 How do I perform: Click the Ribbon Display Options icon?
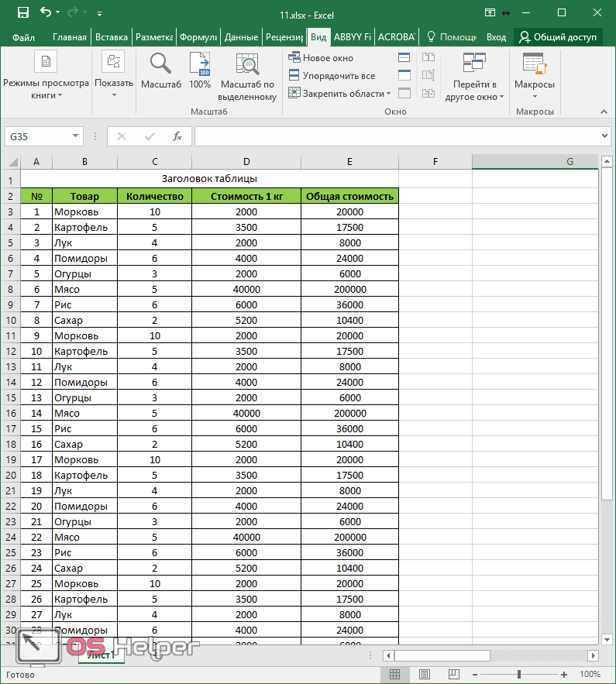[490, 12]
